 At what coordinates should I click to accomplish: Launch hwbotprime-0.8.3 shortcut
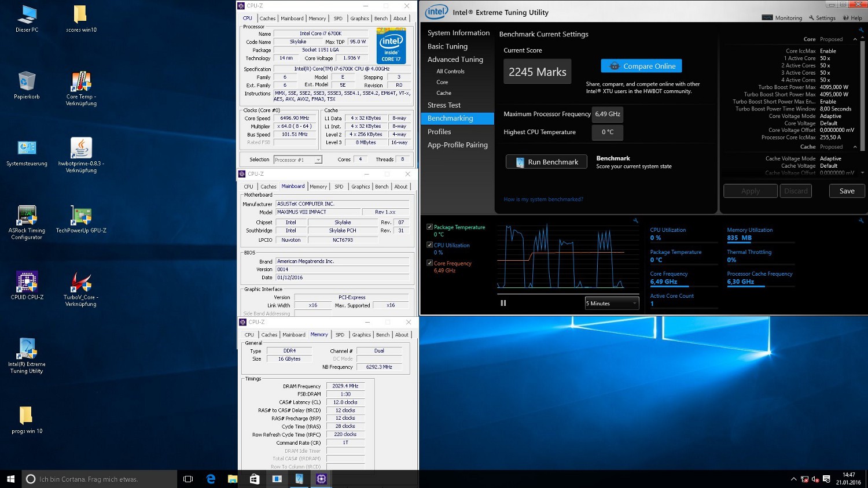pos(81,155)
